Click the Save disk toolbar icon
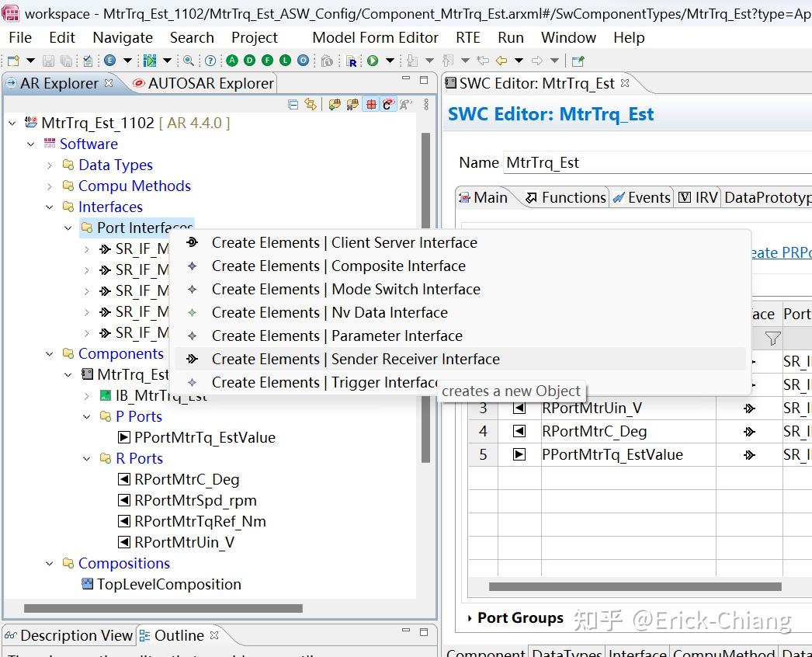This screenshot has height=657, width=812. coord(49,61)
